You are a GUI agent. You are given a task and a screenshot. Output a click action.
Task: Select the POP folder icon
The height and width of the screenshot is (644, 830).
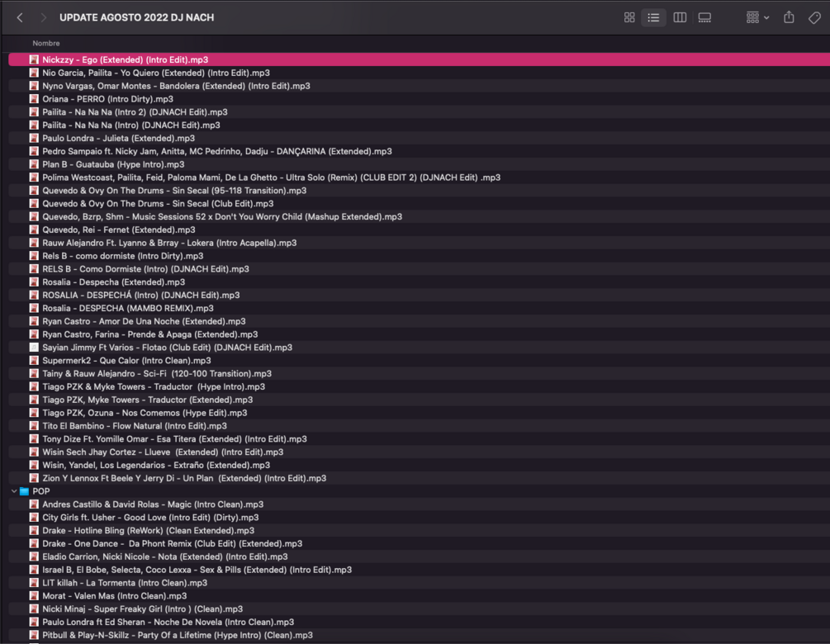pos(24,491)
